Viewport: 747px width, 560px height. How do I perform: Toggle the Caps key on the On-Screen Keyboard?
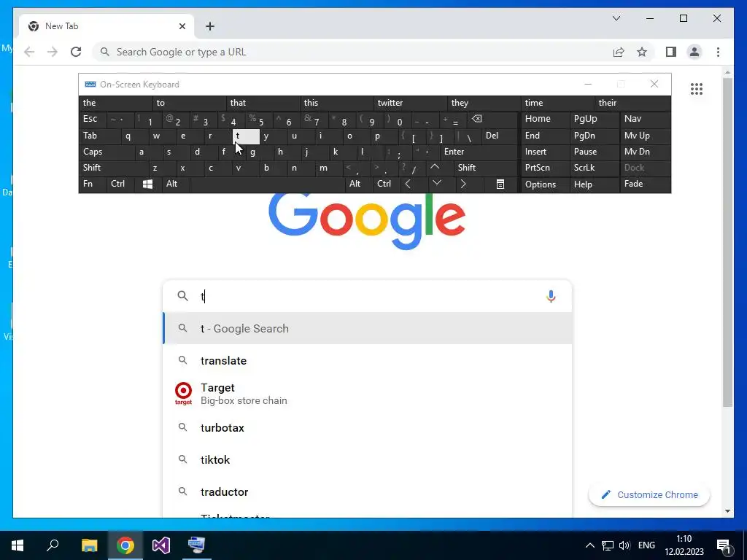pos(105,152)
